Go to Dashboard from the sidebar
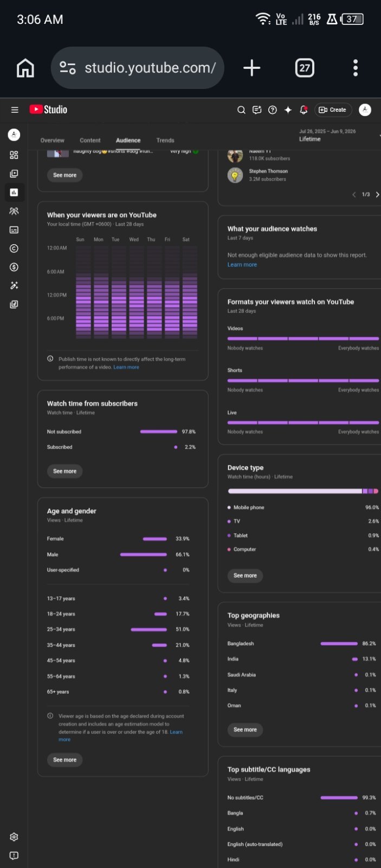 [x=14, y=155]
